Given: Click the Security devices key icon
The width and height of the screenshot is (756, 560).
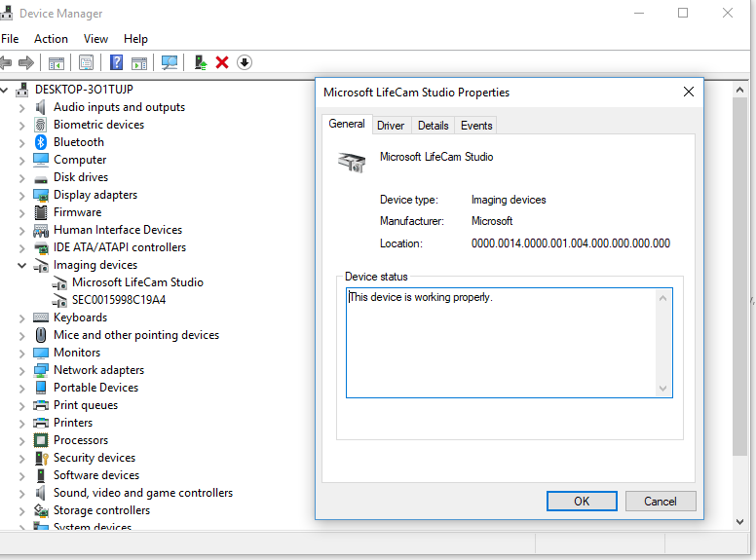Looking at the screenshot, I should tap(42, 458).
